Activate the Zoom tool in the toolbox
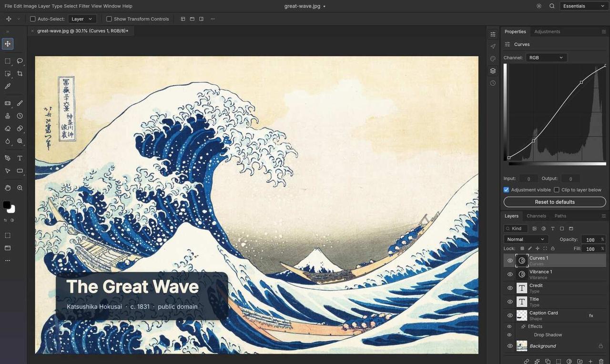This screenshot has height=364, width=610. tap(20, 188)
